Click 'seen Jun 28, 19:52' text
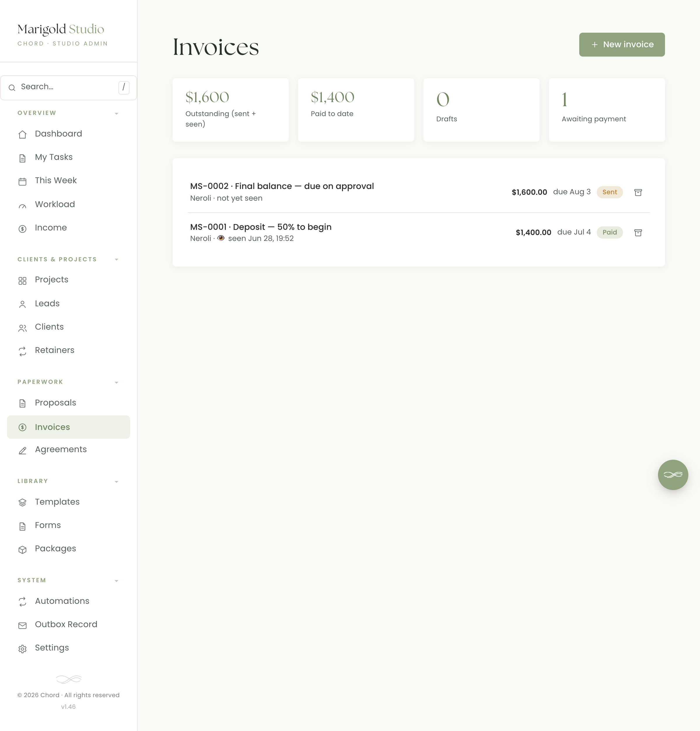Viewport: 700px width, 731px height. (x=261, y=238)
